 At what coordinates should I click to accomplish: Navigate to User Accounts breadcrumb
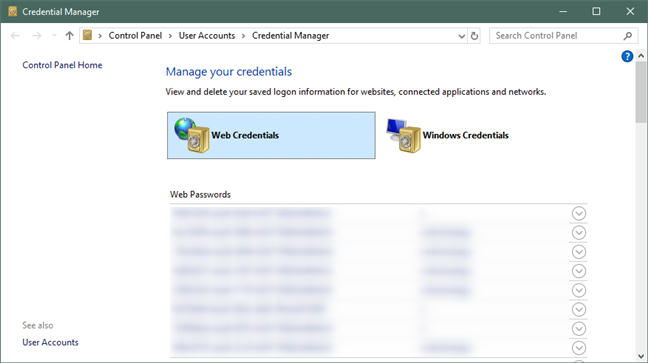coord(207,36)
